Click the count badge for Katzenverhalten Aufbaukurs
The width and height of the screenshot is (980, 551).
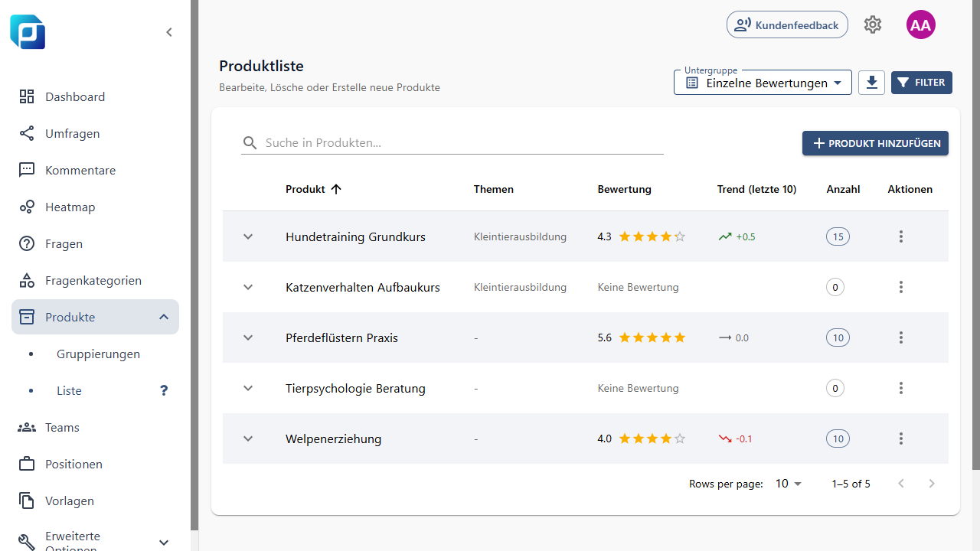click(x=835, y=287)
